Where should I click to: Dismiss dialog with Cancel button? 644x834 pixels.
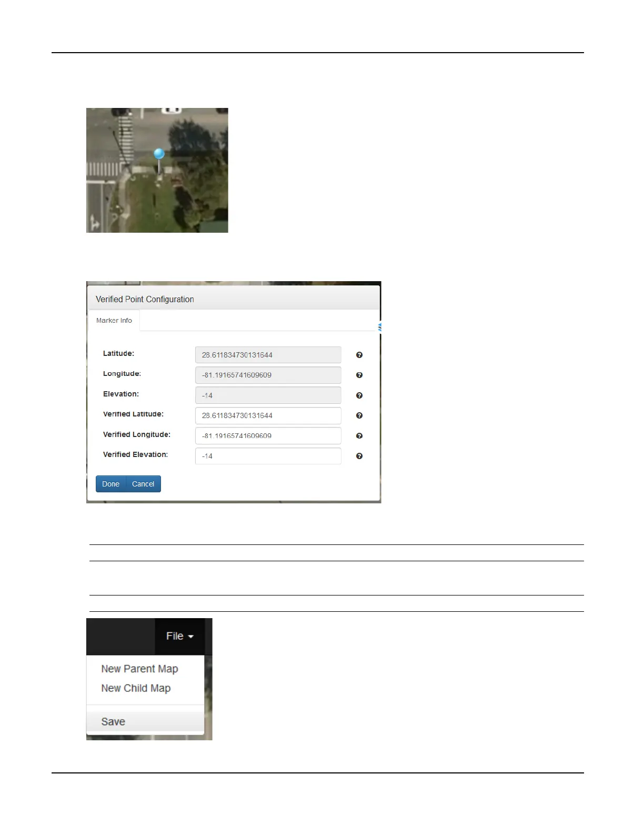coord(143,484)
